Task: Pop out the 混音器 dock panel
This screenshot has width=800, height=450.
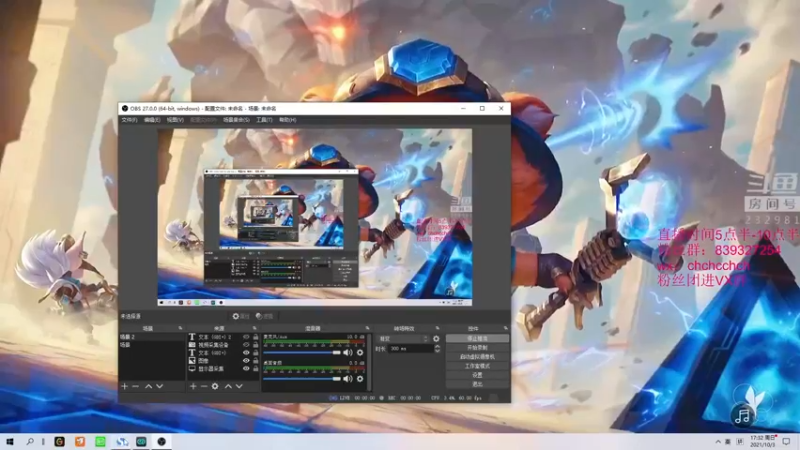Action: click(x=367, y=328)
